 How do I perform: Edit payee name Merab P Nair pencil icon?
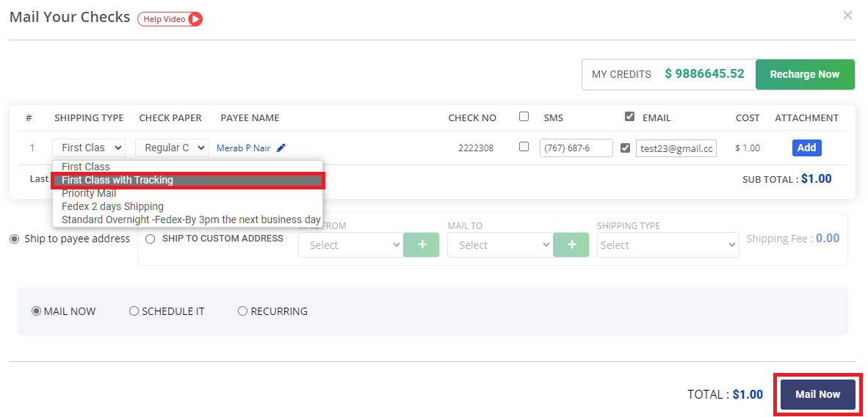[x=281, y=148]
